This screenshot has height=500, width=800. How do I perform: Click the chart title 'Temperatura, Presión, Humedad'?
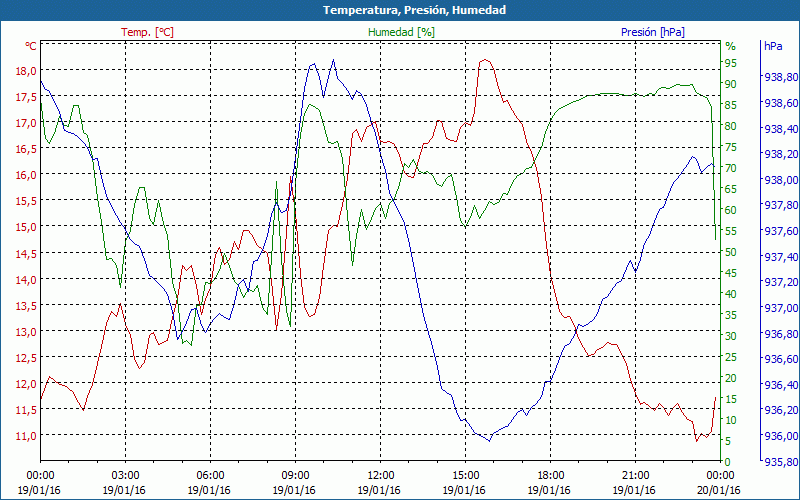click(414, 10)
